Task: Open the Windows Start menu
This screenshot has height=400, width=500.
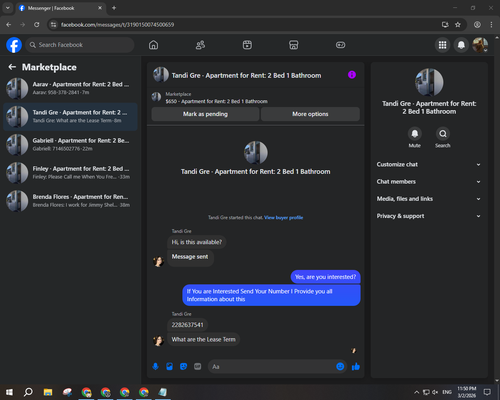Action: click(9, 392)
